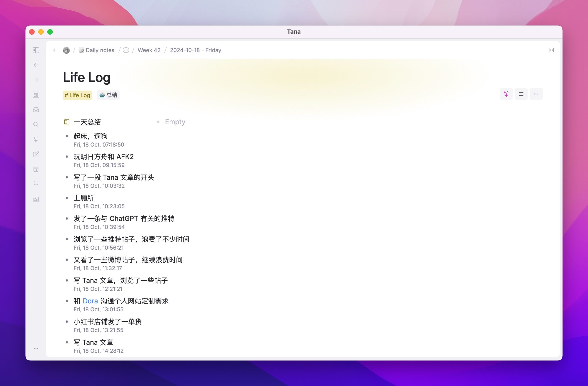This screenshot has height=386, width=588.
Task: Navigate to Week 42 breadcrumb
Action: click(x=149, y=50)
